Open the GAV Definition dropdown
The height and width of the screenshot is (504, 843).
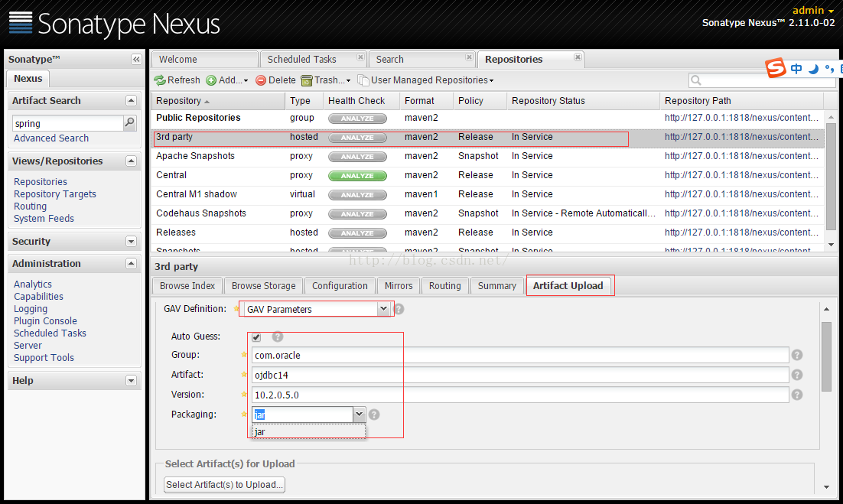383,309
